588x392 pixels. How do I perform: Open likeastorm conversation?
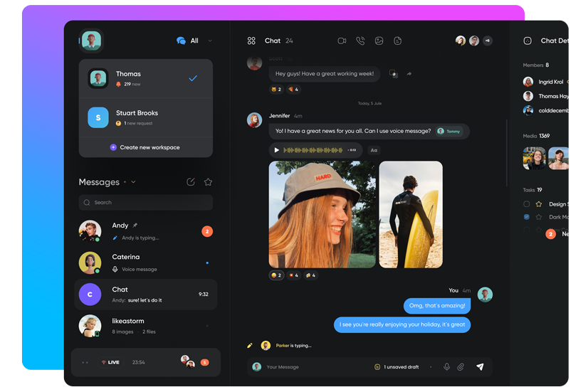145,326
